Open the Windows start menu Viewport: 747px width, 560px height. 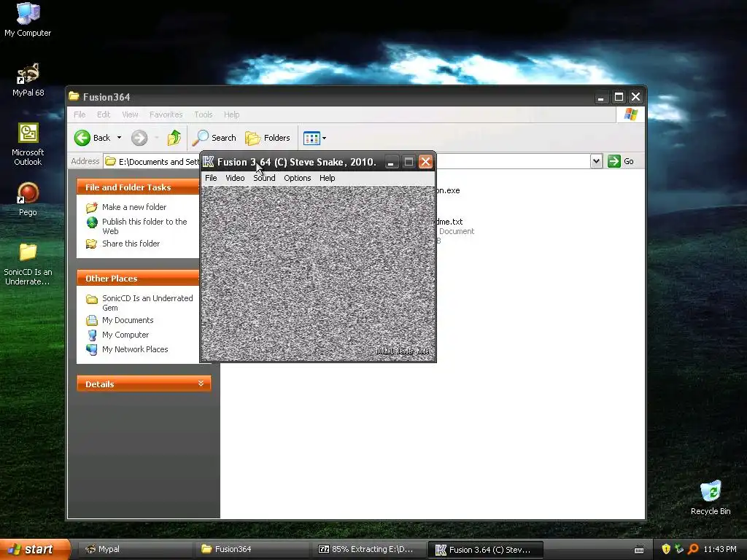(34, 550)
